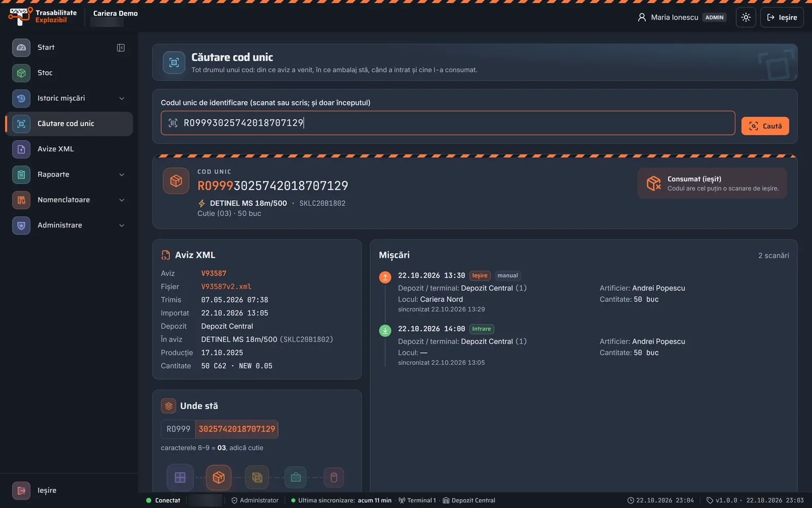
Task: Expand the Nomenclatoare submenu chevron
Action: coord(122,200)
